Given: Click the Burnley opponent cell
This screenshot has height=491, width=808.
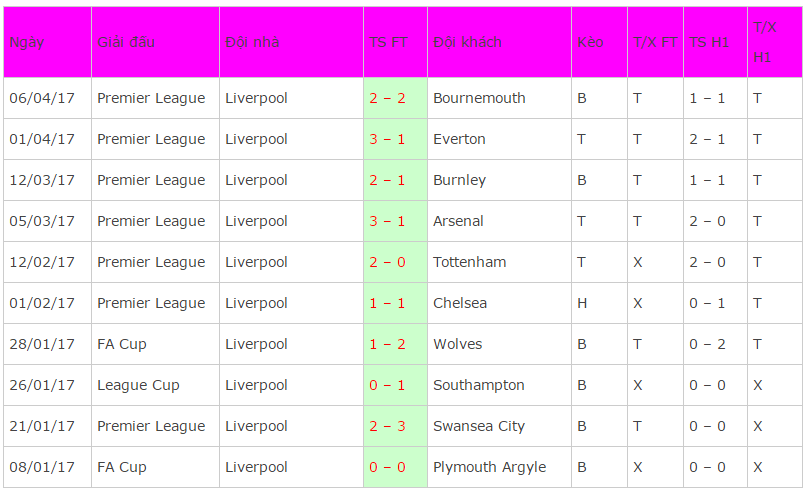Looking at the screenshot, I should pyautogui.click(x=499, y=180).
